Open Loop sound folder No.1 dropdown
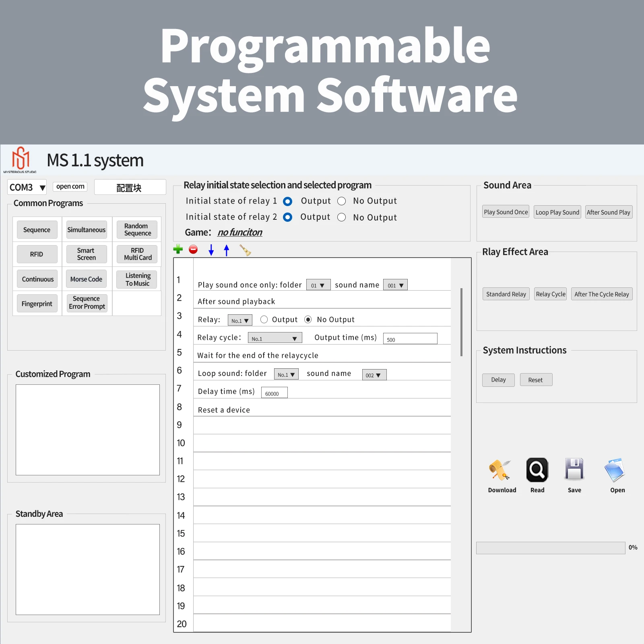The width and height of the screenshot is (644, 644). (x=286, y=374)
